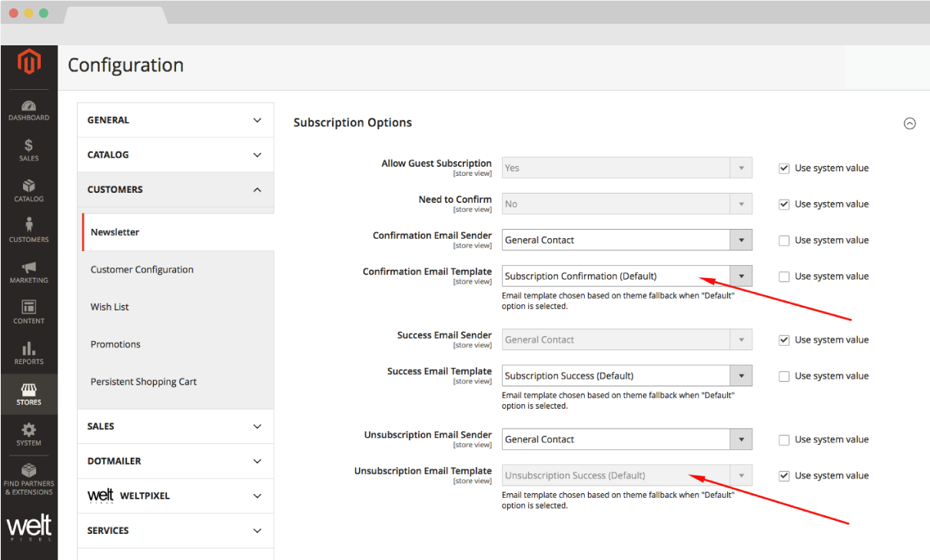Click the Magento logo
This screenshot has width=930, height=560.
[x=28, y=61]
